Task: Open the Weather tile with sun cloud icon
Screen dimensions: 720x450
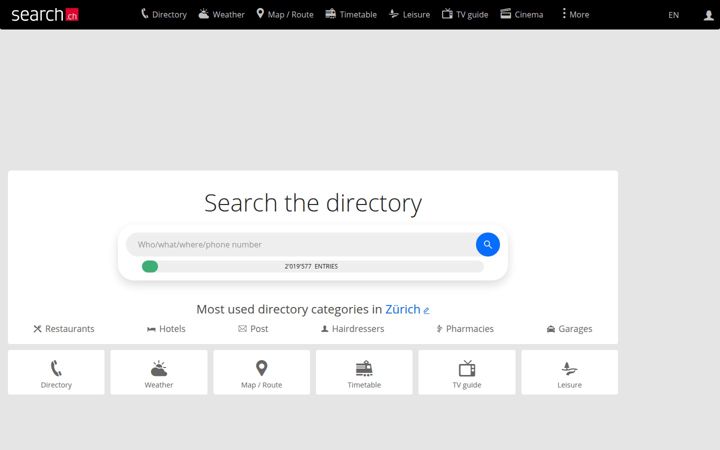Action: point(159,372)
